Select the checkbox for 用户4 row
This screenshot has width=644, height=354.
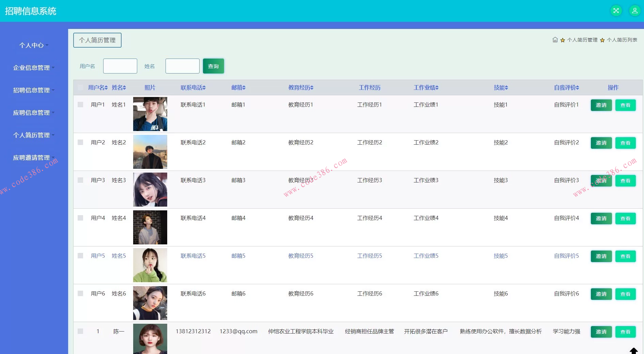coord(80,218)
